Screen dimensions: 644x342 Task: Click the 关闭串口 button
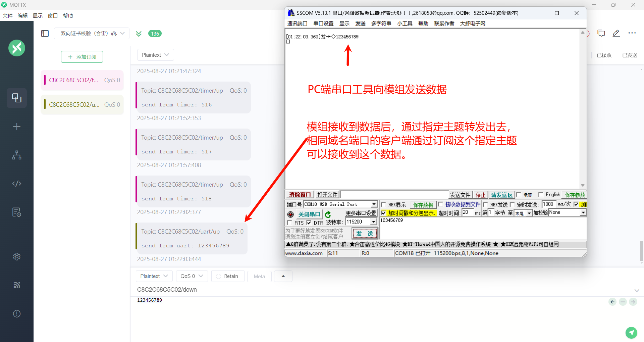tap(309, 214)
